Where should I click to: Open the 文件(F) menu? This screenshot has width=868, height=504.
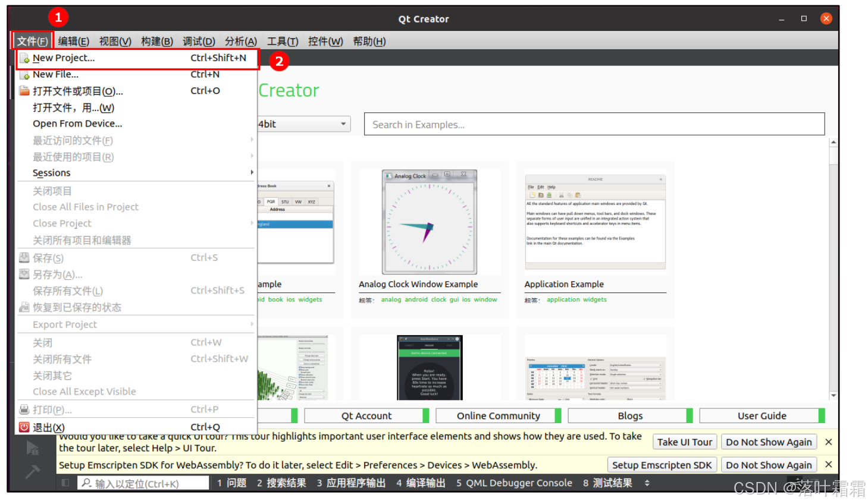tap(32, 41)
